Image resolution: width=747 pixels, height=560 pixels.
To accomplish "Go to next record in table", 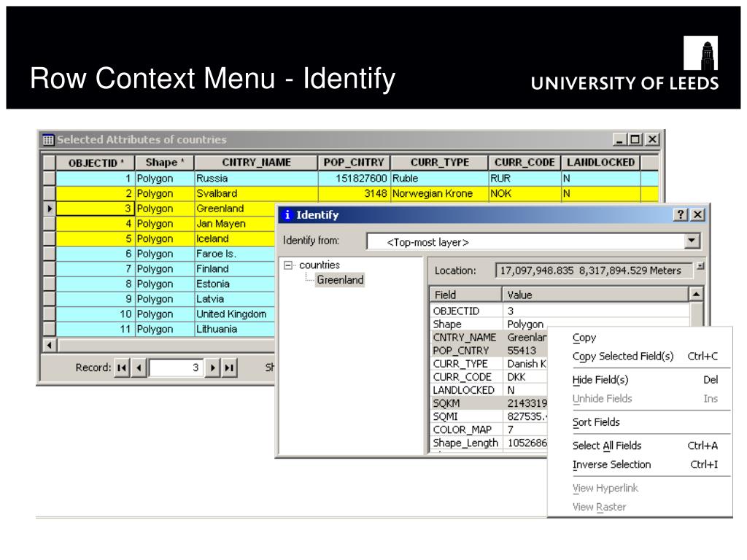I will coord(212,367).
